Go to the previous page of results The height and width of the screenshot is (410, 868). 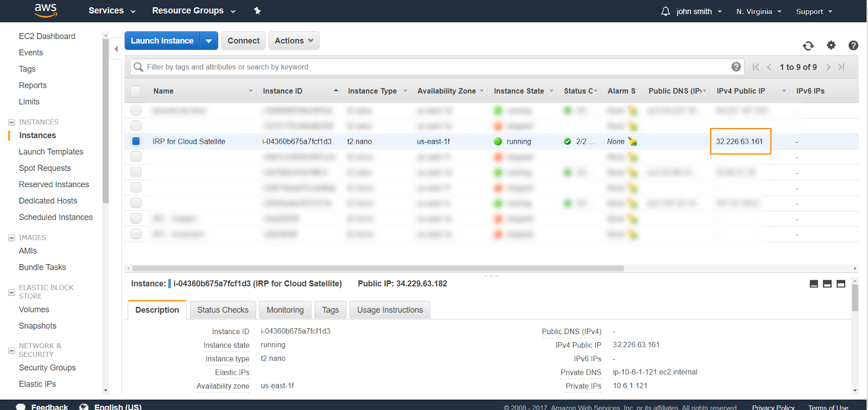click(x=769, y=67)
